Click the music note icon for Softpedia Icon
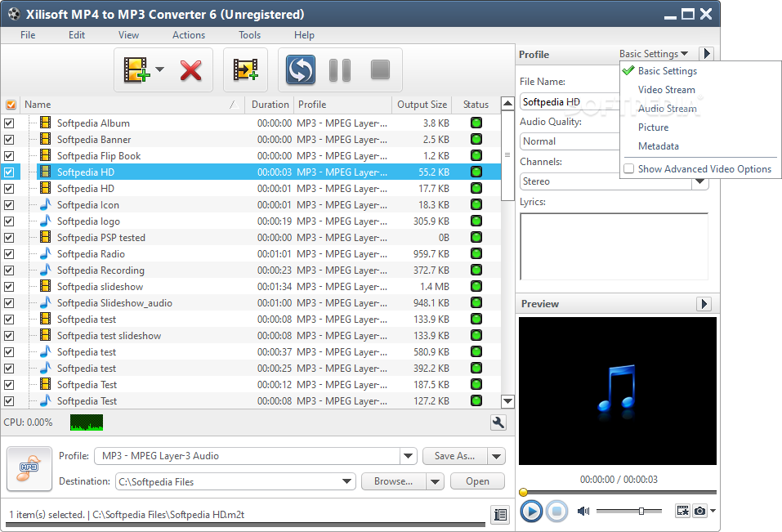782x532 pixels. (46, 204)
